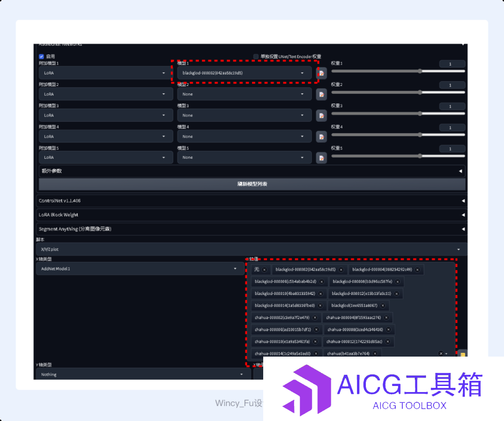The image size is (504, 421).
Task: Remove chahua-000012(1742293d05ac) tag
Action: (x=388, y=342)
